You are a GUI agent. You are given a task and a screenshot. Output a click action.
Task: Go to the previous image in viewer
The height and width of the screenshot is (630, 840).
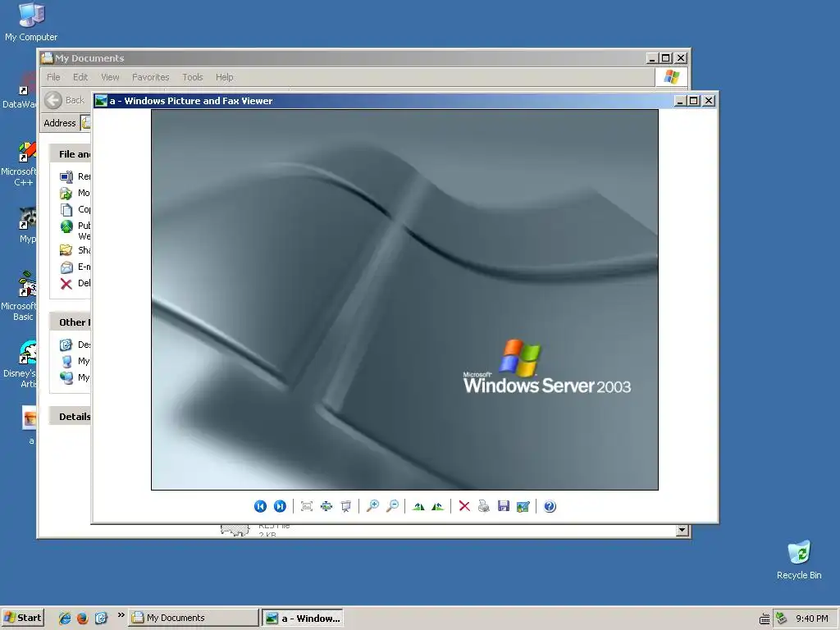coord(260,506)
